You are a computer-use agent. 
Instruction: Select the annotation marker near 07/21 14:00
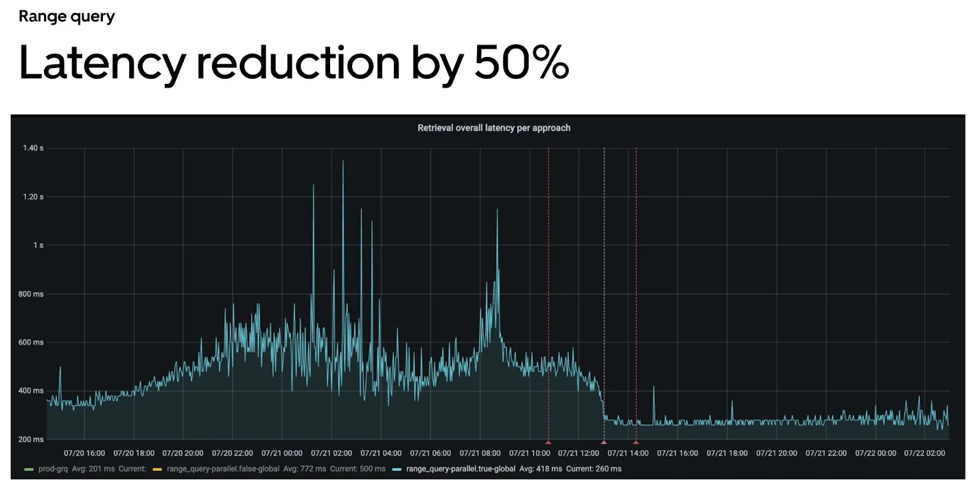[636, 442]
